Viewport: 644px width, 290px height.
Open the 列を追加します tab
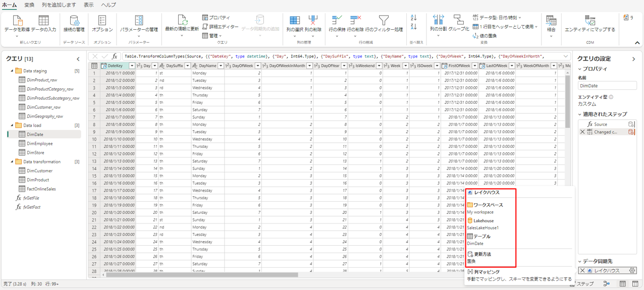pyautogui.click(x=58, y=5)
